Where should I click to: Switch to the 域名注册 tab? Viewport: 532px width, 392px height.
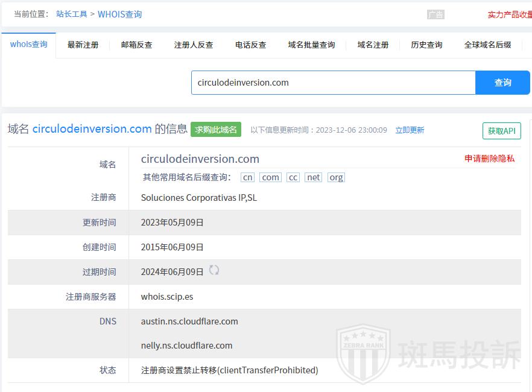pyautogui.click(x=373, y=45)
